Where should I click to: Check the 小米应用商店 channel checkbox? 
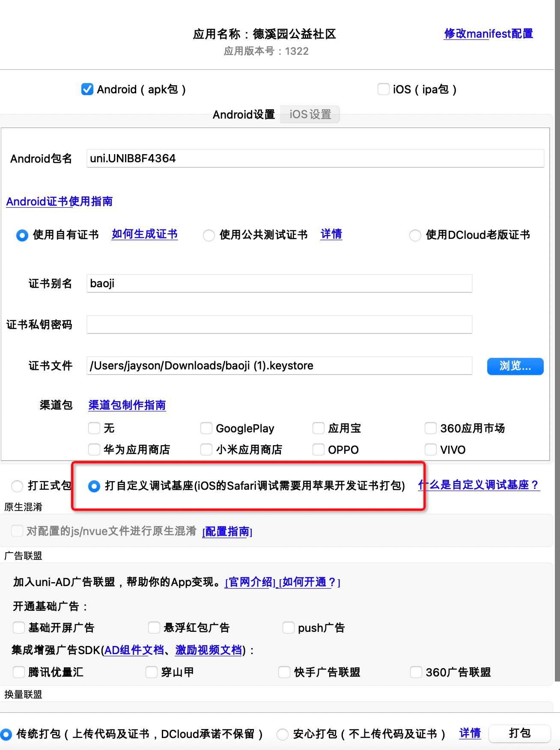click(206, 449)
